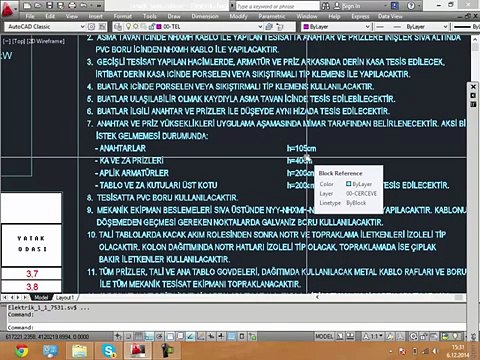
Task: Switch to the Layout1 tab
Action: [x=65, y=297]
